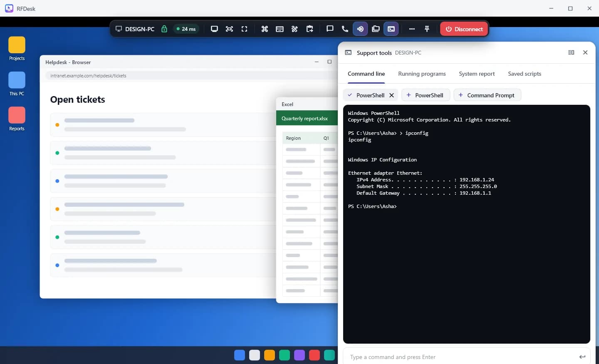Click the Quarterly report.xlsx title in Excel
Screen dimensions: 599x364
pyautogui.click(x=304, y=119)
